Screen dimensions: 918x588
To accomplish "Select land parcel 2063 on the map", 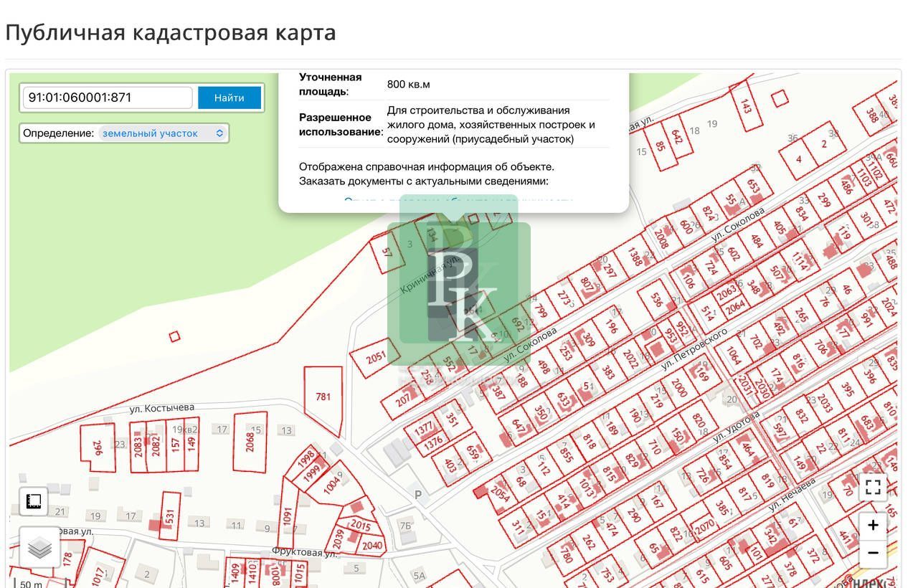I will (x=727, y=292).
